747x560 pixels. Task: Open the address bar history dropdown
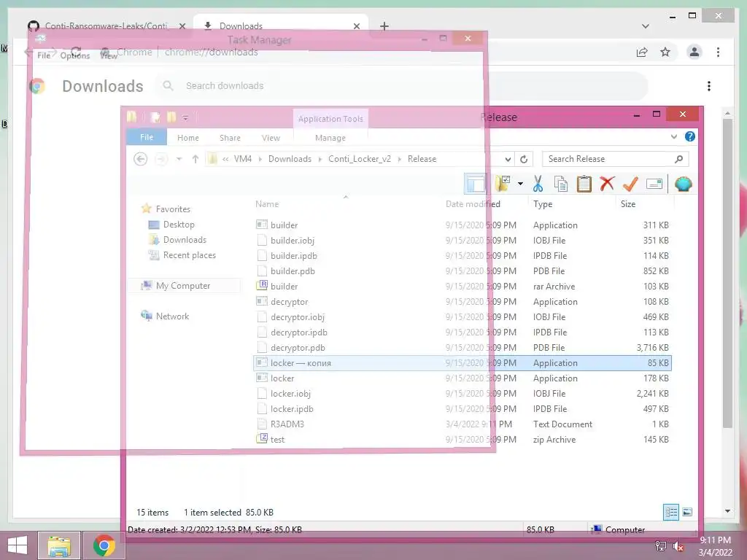pos(508,159)
